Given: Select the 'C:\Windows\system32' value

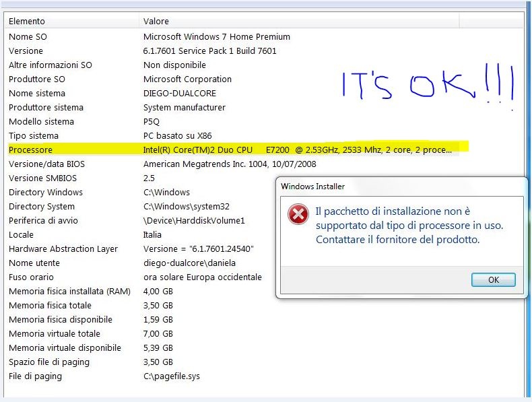Looking at the screenshot, I should coord(187,207).
